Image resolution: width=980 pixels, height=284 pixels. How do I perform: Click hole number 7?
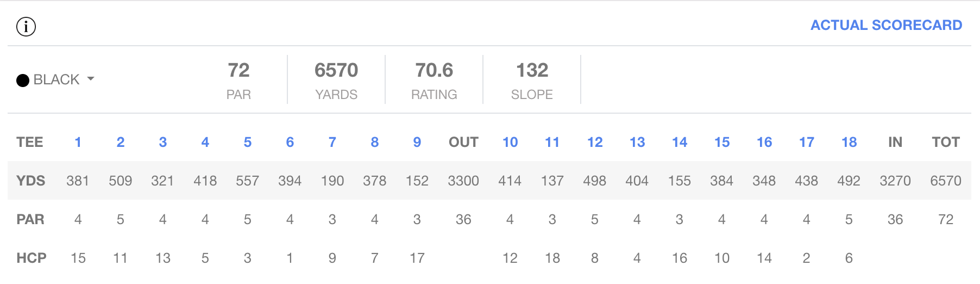point(332,143)
